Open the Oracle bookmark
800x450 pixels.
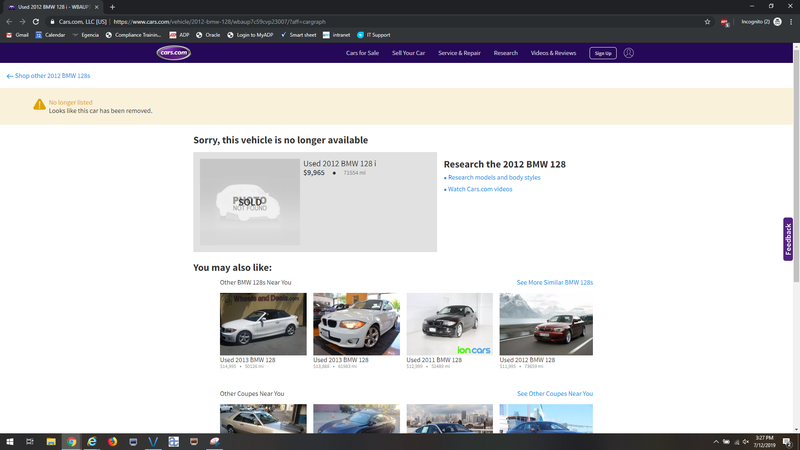coord(208,35)
